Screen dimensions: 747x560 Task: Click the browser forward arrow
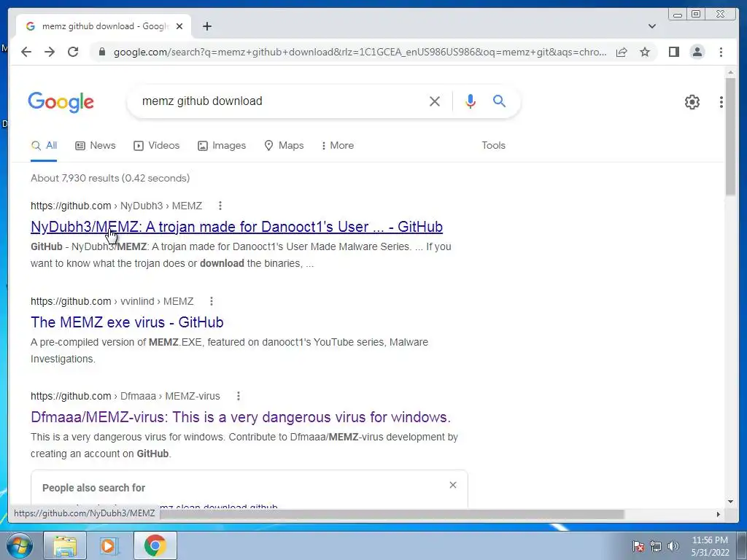click(x=50, y=52)
